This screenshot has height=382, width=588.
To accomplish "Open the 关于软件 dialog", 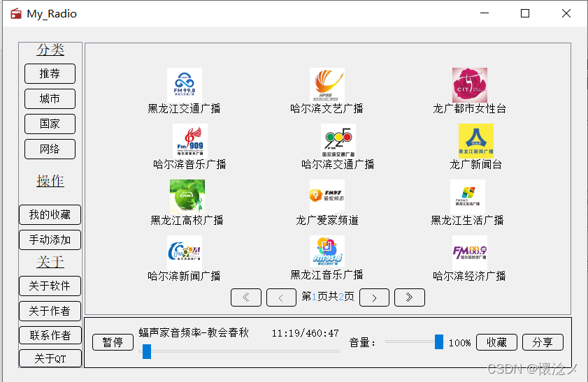I will click(50, 286).
